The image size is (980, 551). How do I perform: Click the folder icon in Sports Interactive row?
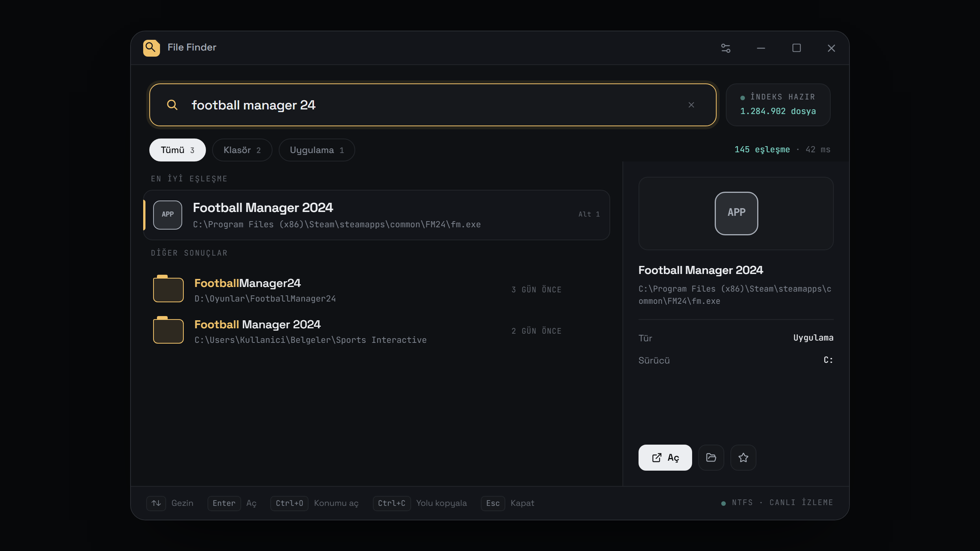point(168,330)
